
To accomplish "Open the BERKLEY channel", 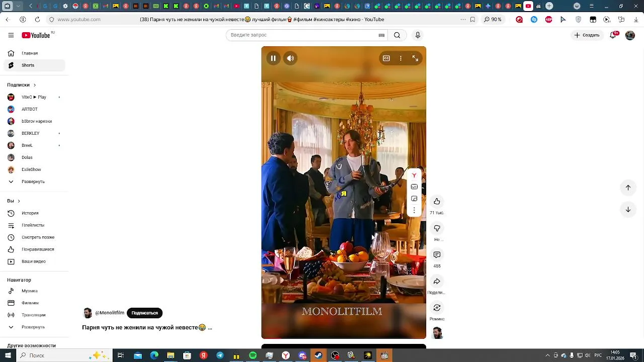I will 34,133.
